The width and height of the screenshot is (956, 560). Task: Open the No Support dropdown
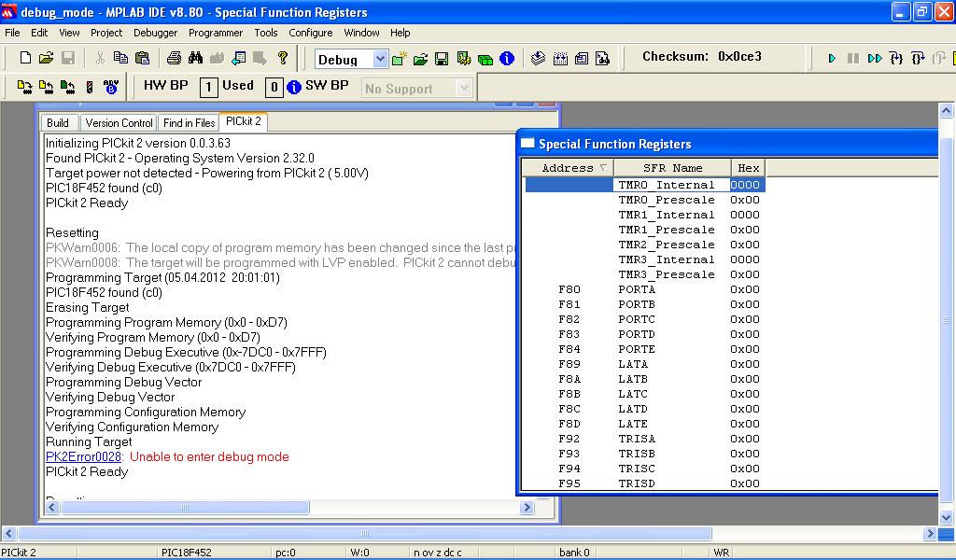coord(464,88)
